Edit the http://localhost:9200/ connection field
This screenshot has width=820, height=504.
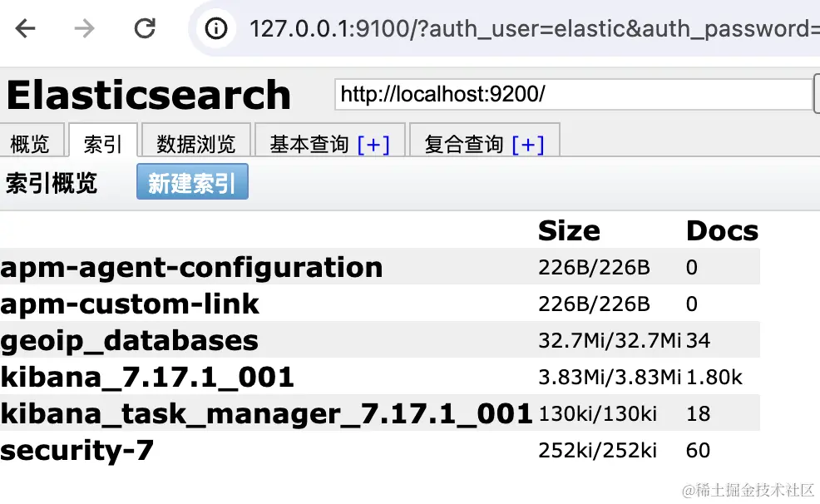point(573,95)
